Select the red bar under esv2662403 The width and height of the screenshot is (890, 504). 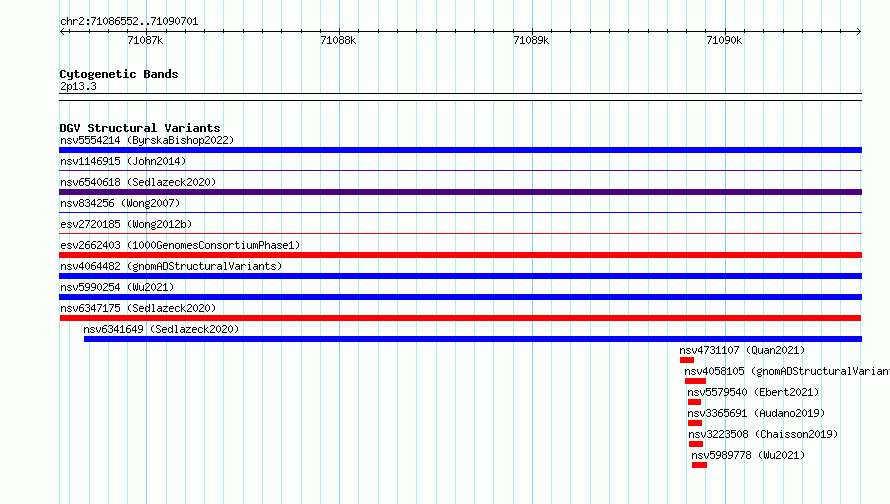(460, 255)
